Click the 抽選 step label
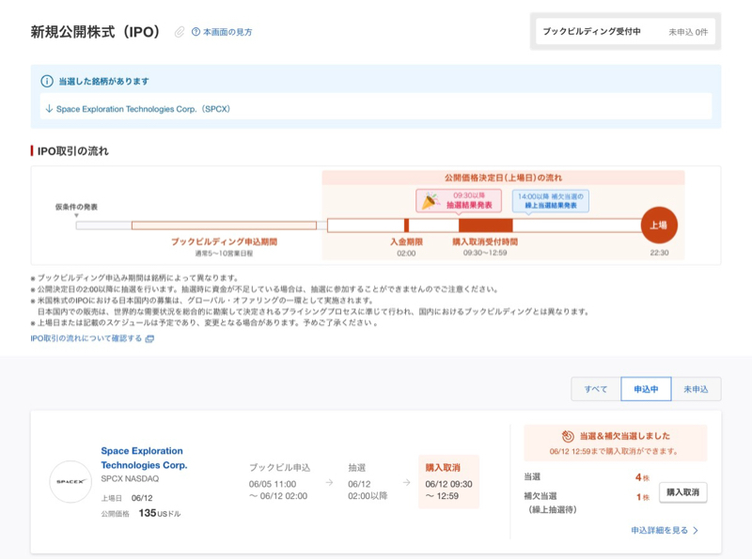This screenshot has width=752, height=560. click(x=357, y=468)
